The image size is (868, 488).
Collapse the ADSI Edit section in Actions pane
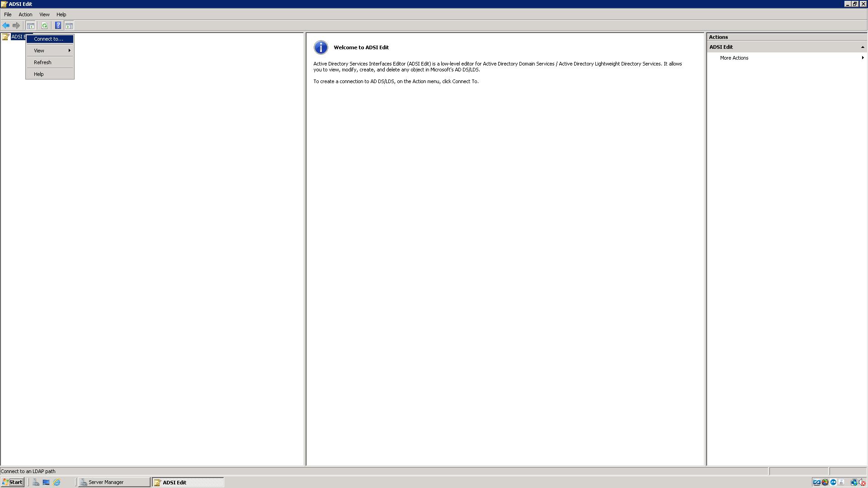tap(862, 47)
